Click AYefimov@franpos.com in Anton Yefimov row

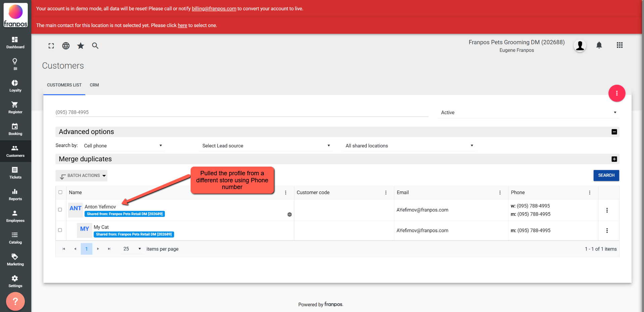click(x=422, y=210)
